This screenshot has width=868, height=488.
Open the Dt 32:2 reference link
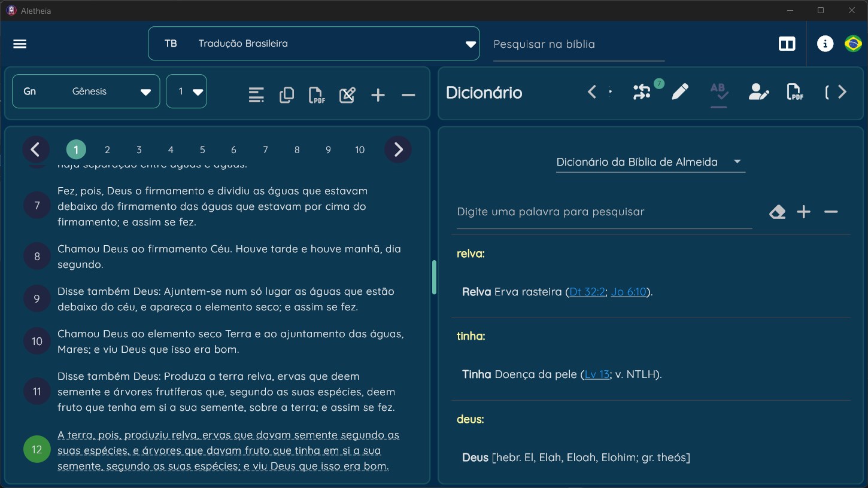click(587, 292)
